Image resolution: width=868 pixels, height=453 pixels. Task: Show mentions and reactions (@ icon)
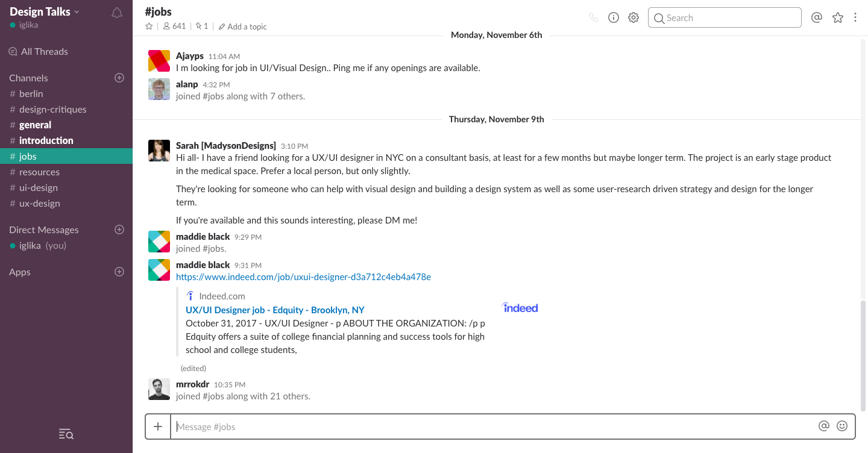point(817,17)
